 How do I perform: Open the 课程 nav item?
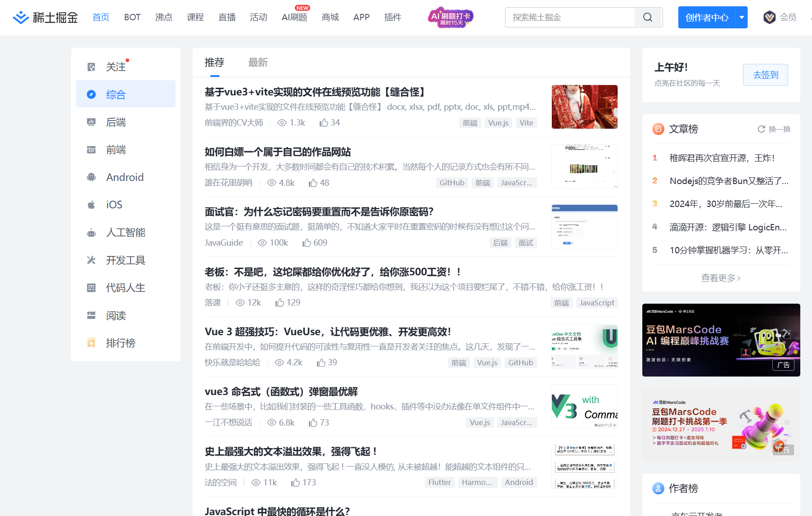(x=195, y=17)
